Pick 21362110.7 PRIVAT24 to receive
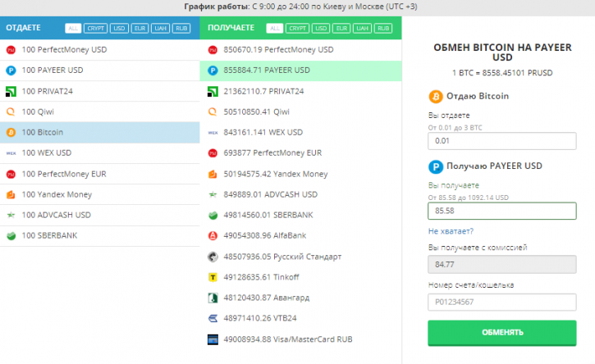This screenshot has width=595, height=364. [x=300, y=91]
